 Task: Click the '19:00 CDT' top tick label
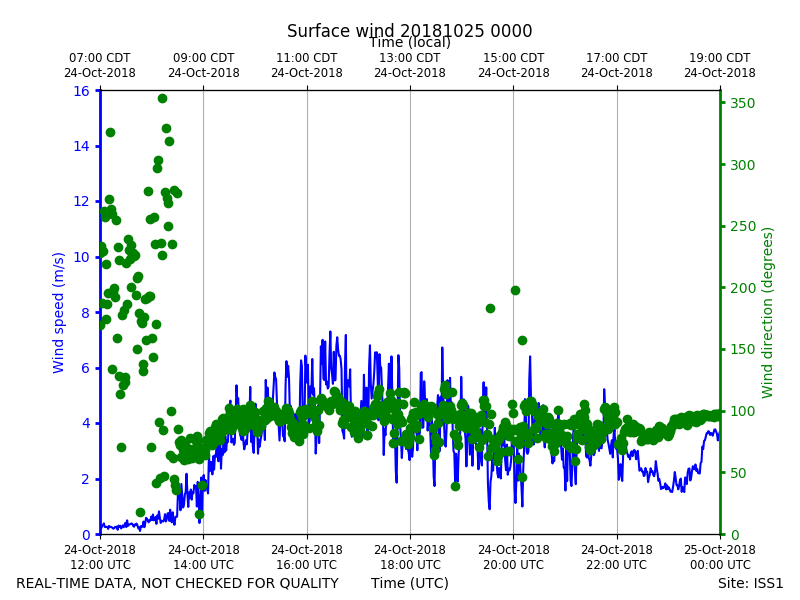[720, 58]
